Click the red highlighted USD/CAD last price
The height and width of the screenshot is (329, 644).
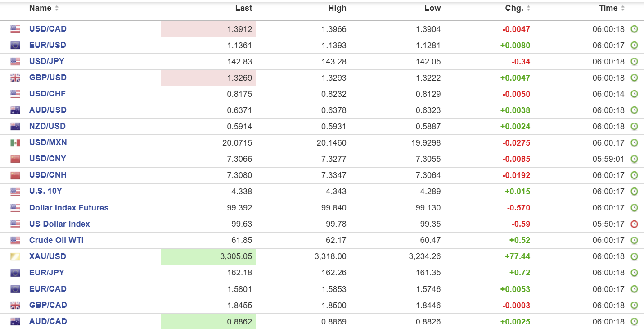coord(239,29)
